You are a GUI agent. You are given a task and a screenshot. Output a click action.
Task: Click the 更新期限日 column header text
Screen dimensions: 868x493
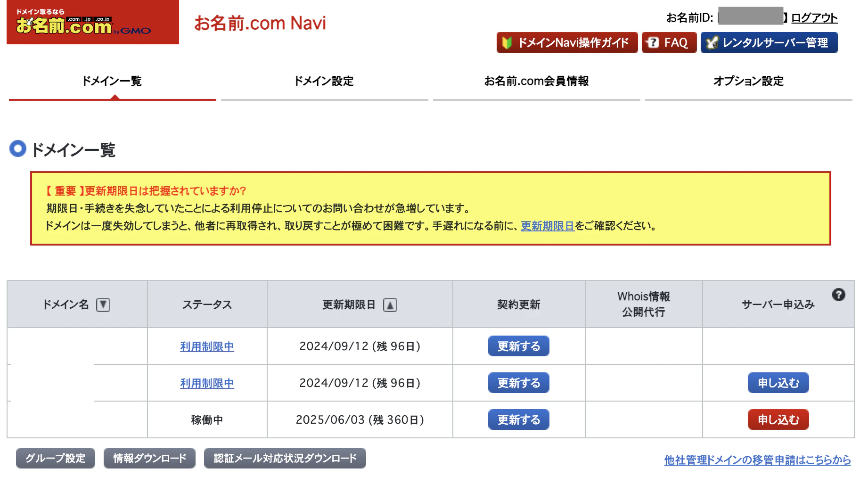[349, 304]
